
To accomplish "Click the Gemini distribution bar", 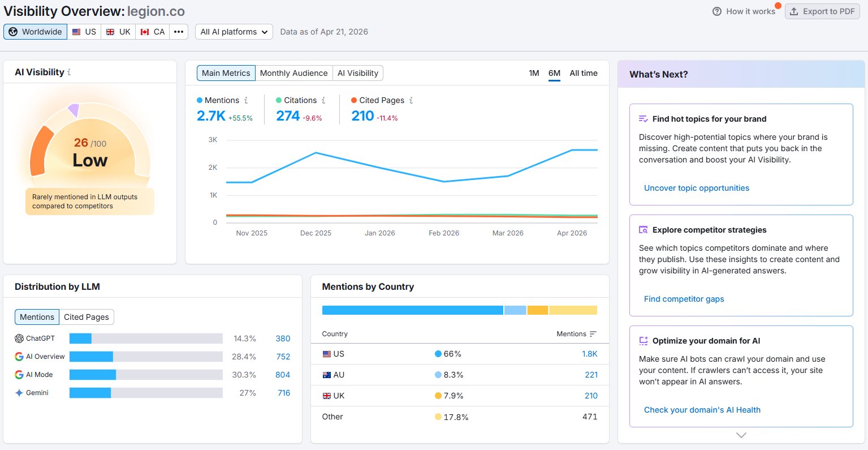I will 146,393.
